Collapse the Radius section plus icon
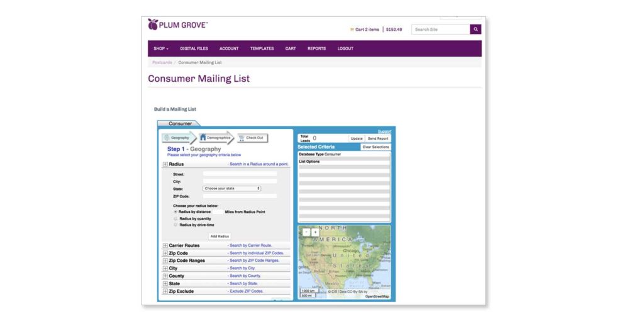 click(x=165, y=164)
